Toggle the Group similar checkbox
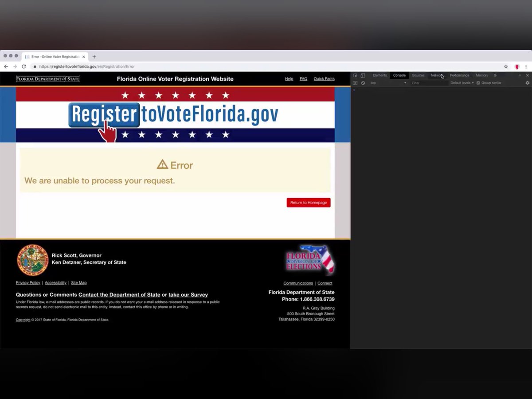Viewport: 532px width, 399px height. coord(478,83)
